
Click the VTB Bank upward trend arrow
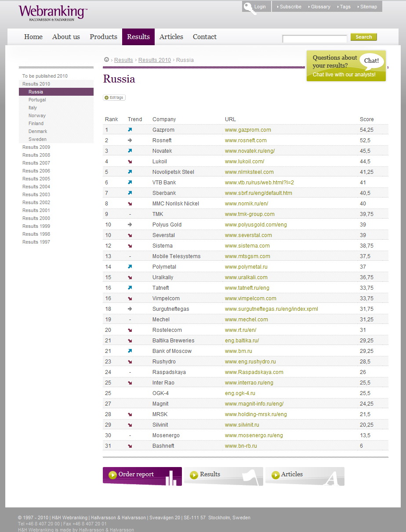point(130,183)
